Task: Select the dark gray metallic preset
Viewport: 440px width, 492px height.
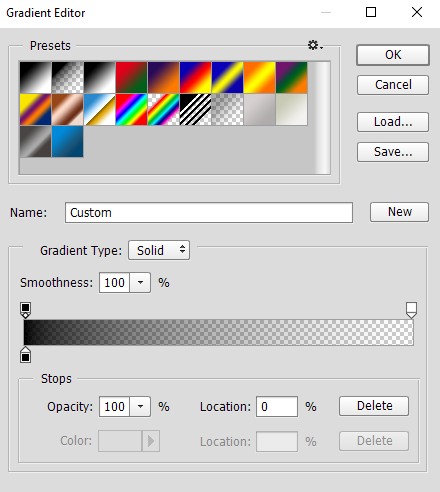Action: (x=35, y=141)
